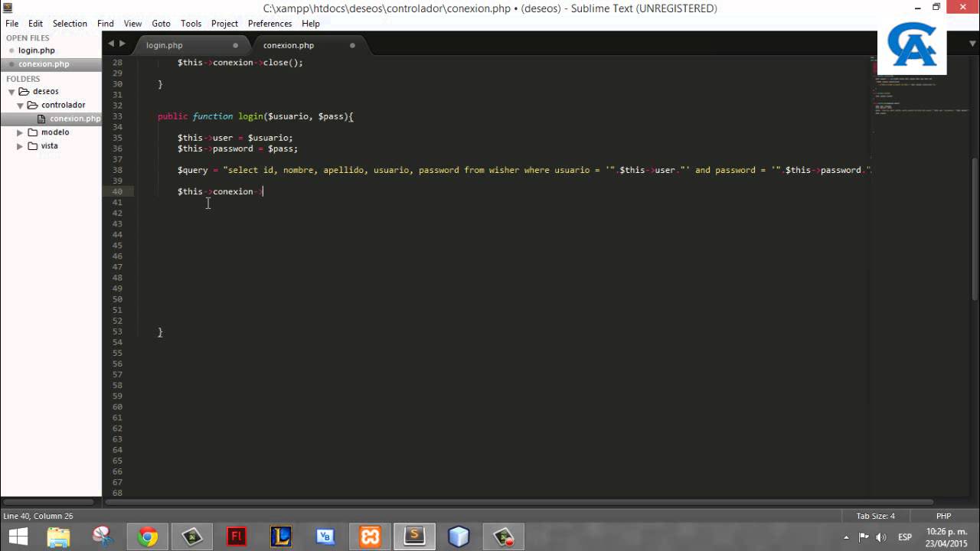Go to the previous tab with left arrow

(111, 44)
